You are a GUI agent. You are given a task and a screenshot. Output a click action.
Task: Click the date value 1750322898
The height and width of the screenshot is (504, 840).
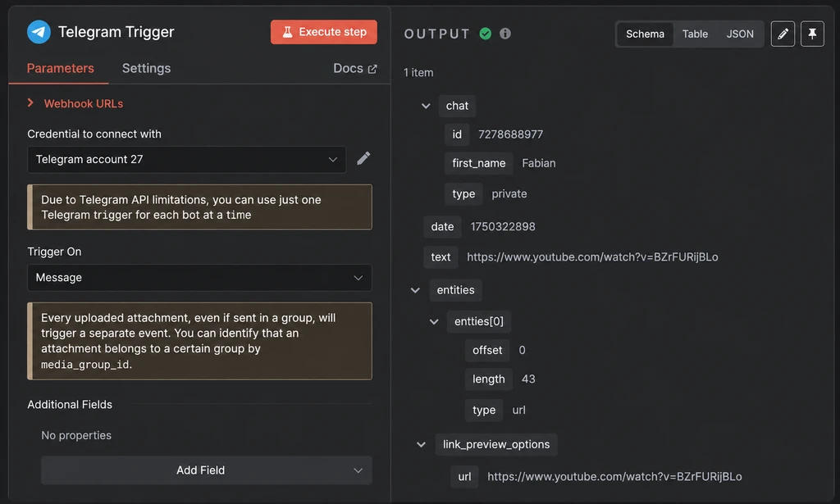[503, 227]
